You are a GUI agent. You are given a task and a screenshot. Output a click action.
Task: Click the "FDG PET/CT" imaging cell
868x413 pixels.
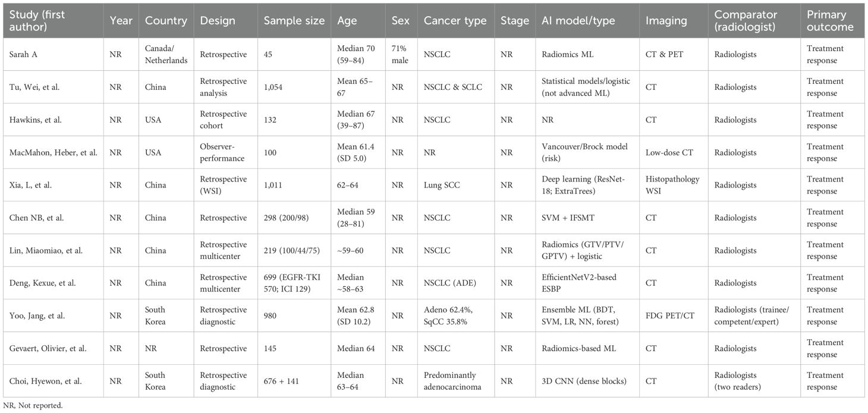pos(669,316)
